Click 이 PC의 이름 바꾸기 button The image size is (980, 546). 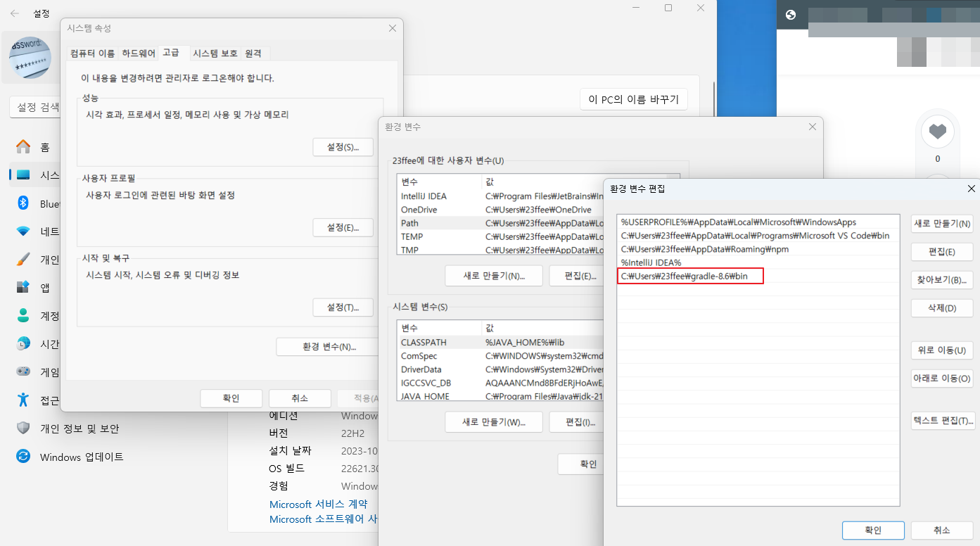pos(634,99)
